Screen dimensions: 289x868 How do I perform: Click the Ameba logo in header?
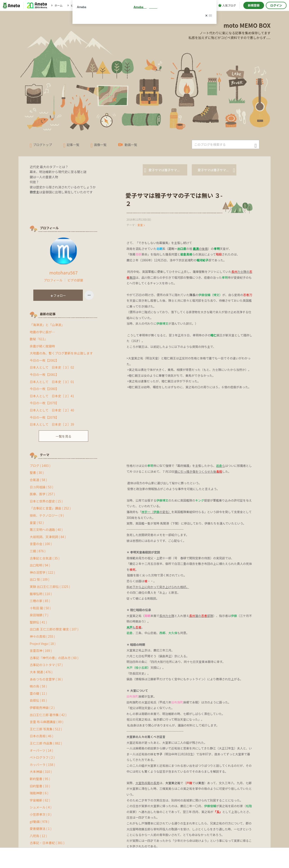click(x=11, y=5)
